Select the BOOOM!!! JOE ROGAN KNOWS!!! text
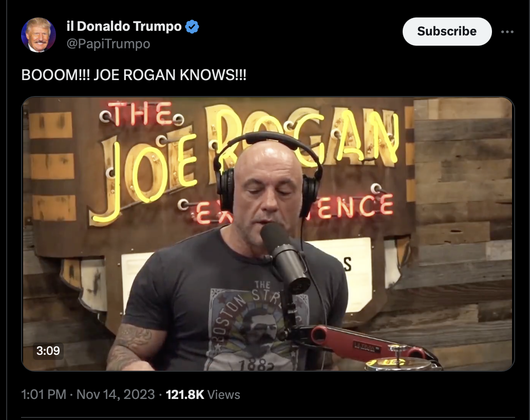The height and width of the screenshot is (420, 530). click(134, 75)
